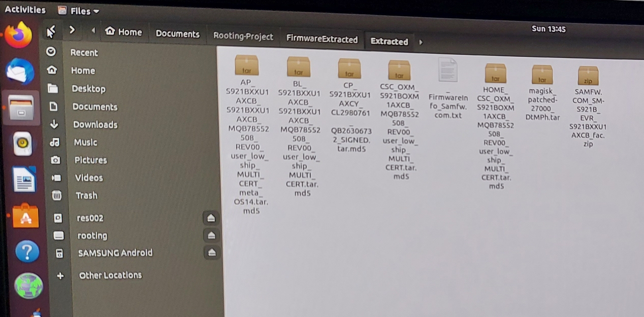Screen dimensions: 644x317
Task: Open Rhythmbox from the dock
Action: tap(22, 144)
